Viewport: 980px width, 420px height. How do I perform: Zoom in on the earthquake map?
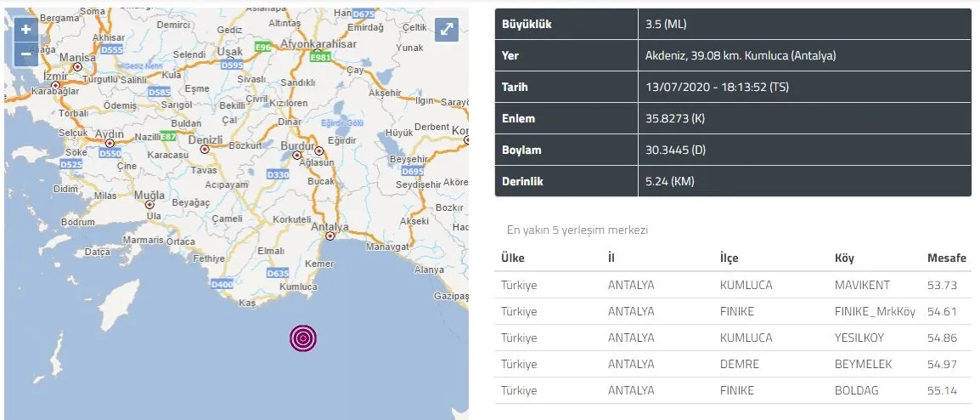[25, 30]
